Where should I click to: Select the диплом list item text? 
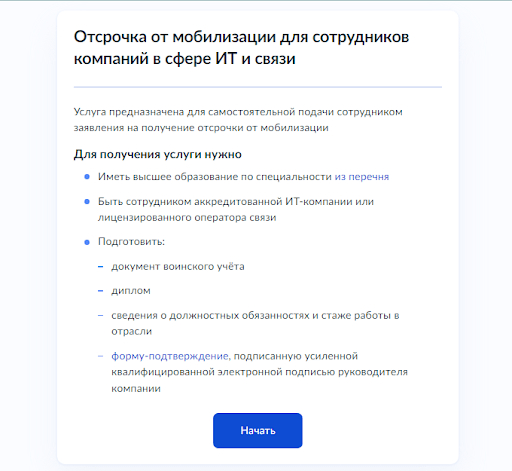coord(131,291)
